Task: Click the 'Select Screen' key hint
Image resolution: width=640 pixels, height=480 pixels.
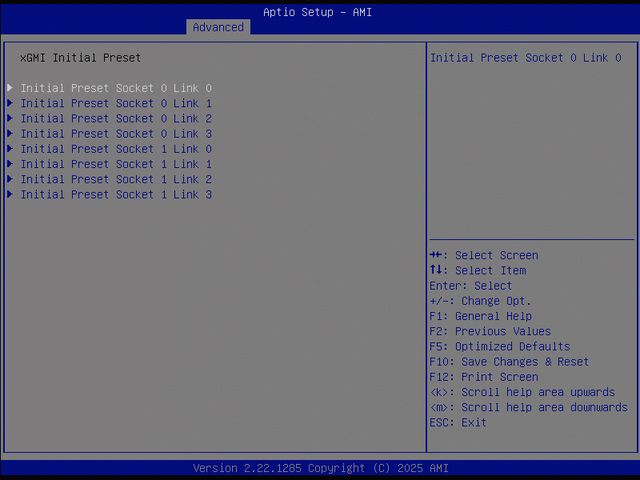Action: click(484, 256)
